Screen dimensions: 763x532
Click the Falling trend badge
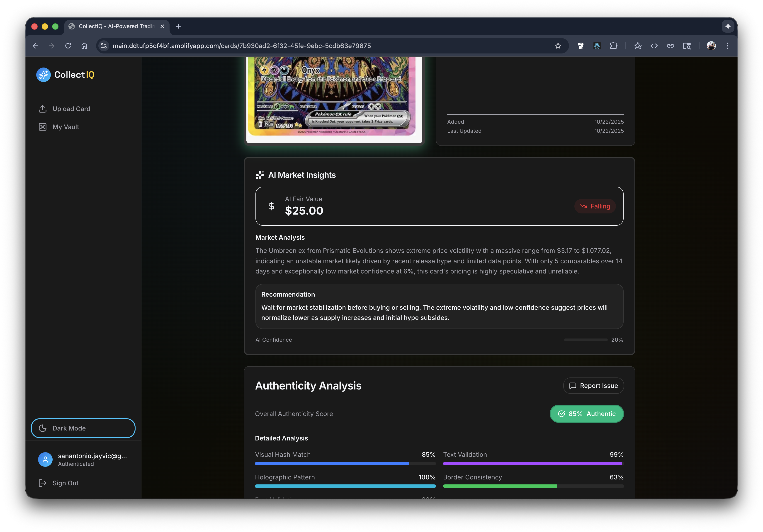[x=595, y=206]
